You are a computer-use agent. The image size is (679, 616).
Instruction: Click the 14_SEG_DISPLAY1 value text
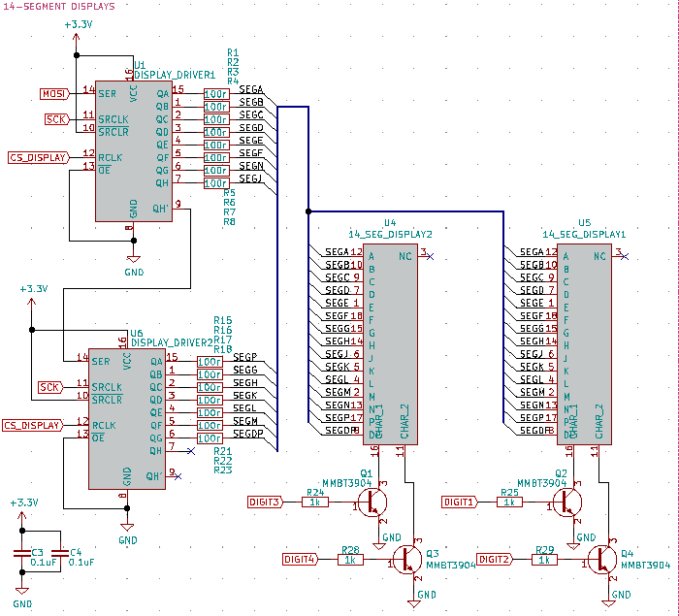click(584, 235)
